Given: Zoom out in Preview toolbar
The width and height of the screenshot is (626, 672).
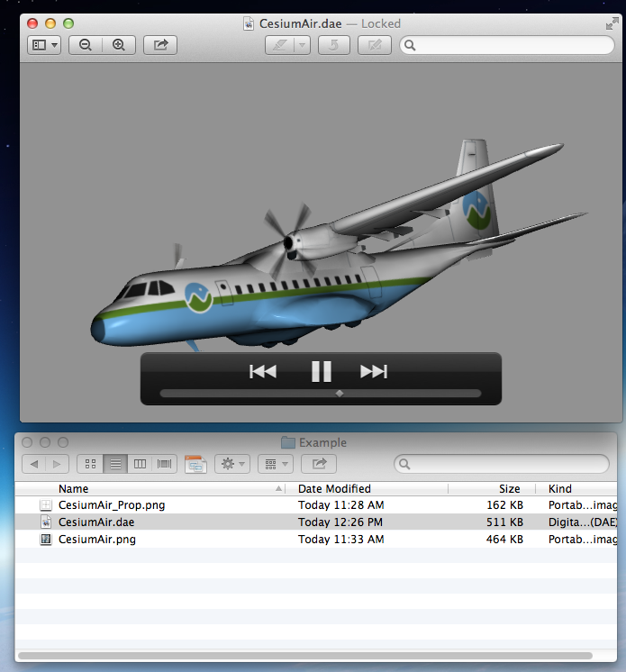Looking at the screenshot, I should tap(86, 45).
